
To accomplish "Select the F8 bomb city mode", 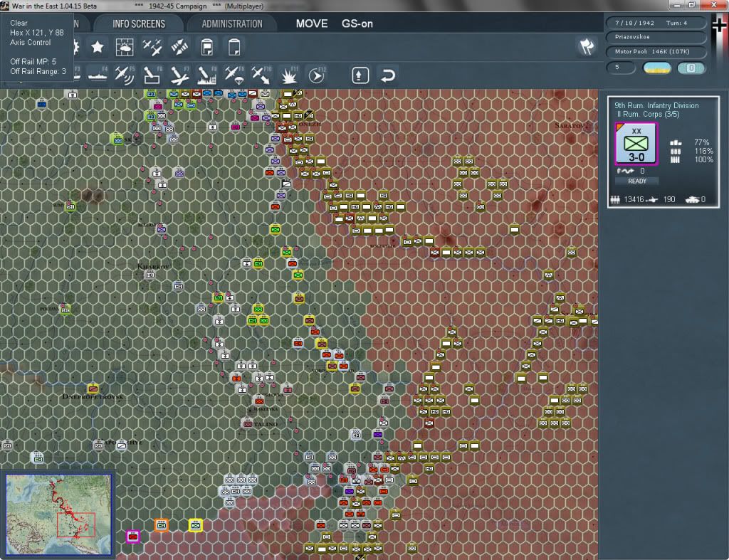I will point(207,75).
